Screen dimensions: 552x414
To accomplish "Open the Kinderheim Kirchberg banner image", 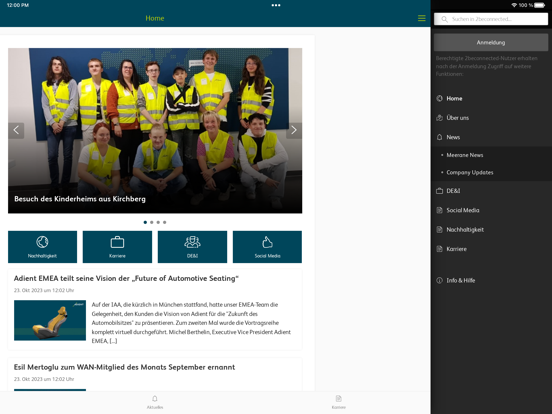I will (155, 131).
